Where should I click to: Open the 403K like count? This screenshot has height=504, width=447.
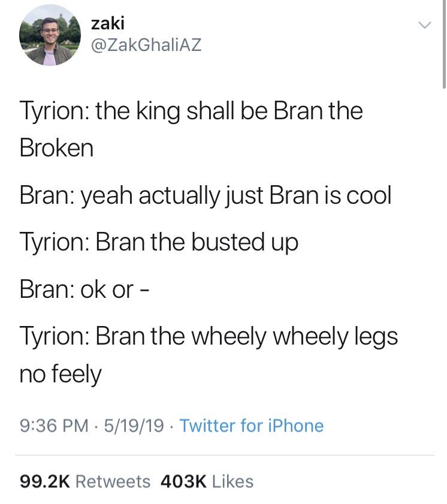pos(184,481)
